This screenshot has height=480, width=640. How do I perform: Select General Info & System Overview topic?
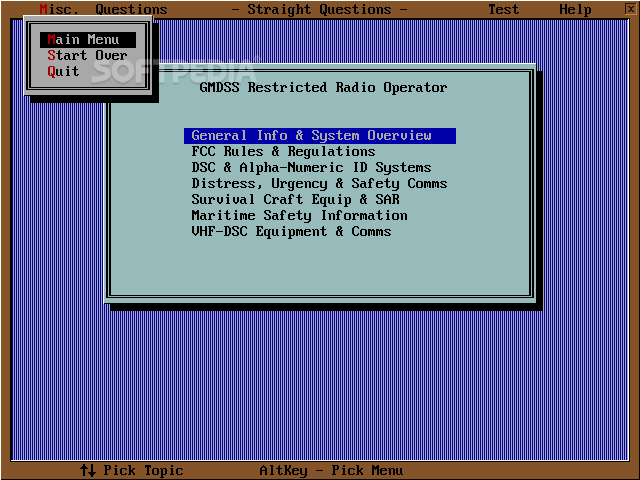320,136
